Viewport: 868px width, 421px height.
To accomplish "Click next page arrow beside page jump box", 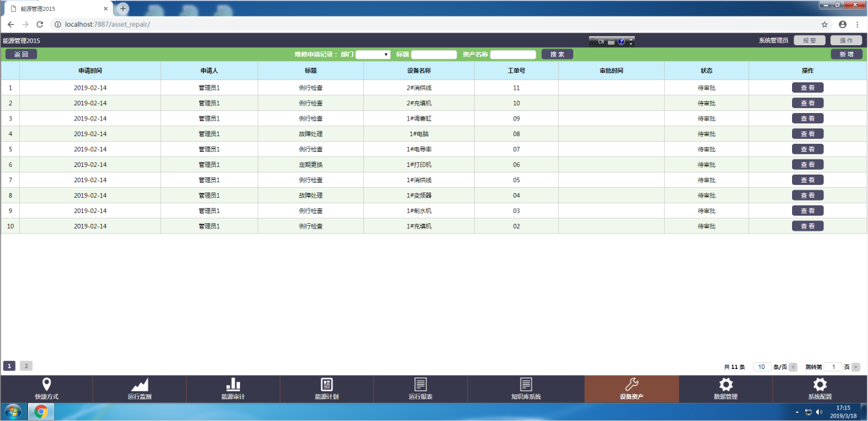I will coord(856,367).
